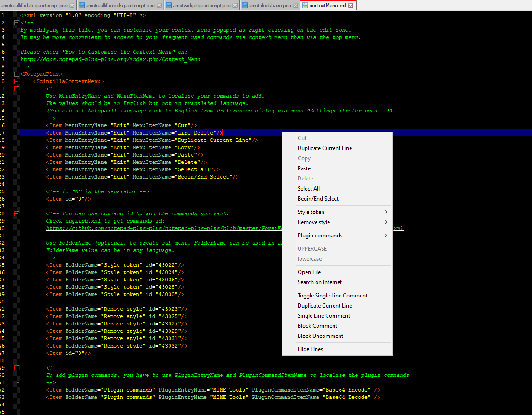The height and width of the screenshot is (415, 532).
Task: Collapse the MenuEntryName comment fold on line 11
Action: pyautogui.click(x=17, y=89)
